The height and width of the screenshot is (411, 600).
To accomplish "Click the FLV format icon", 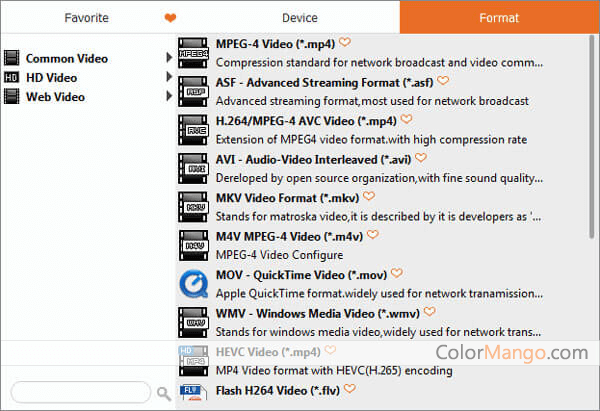I will coord(193,392).
